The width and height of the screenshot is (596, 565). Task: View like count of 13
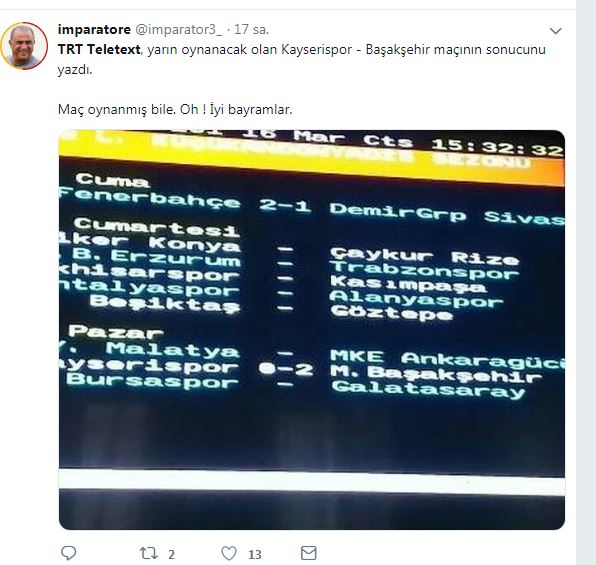[x=255, y=554]
